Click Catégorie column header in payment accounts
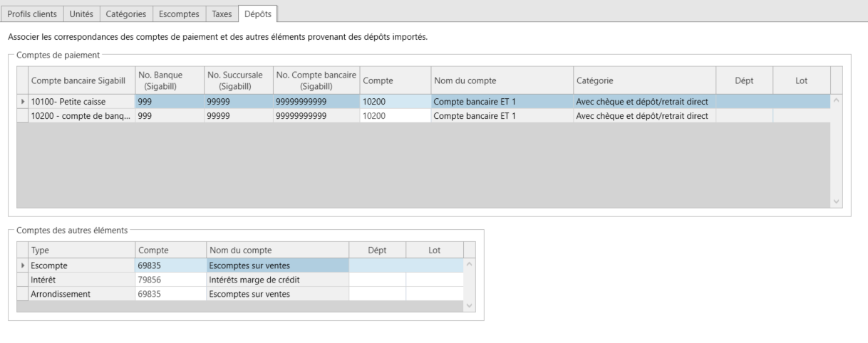This screenshot has width=868, height=343. point(644,81)
